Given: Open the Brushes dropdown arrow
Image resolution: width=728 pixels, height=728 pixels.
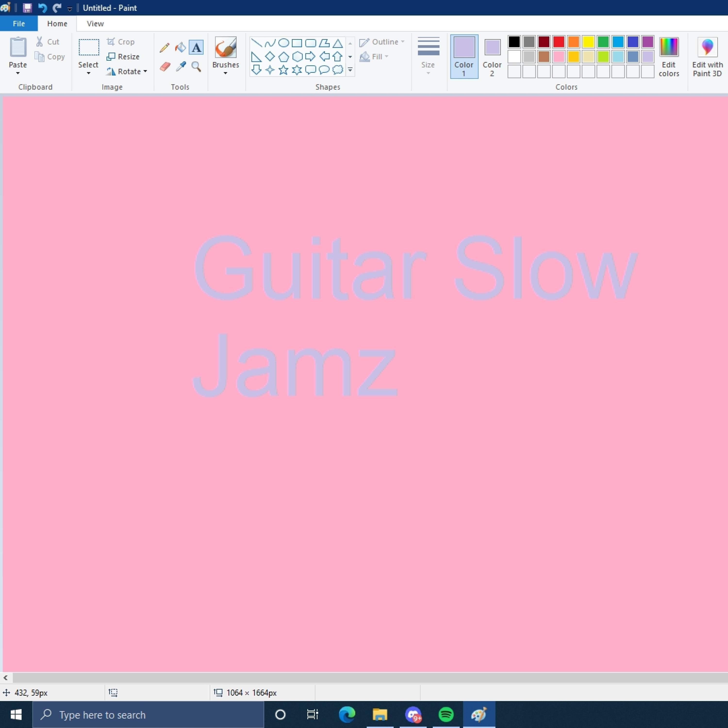Looking at the screenshot, I should [225, 73].
